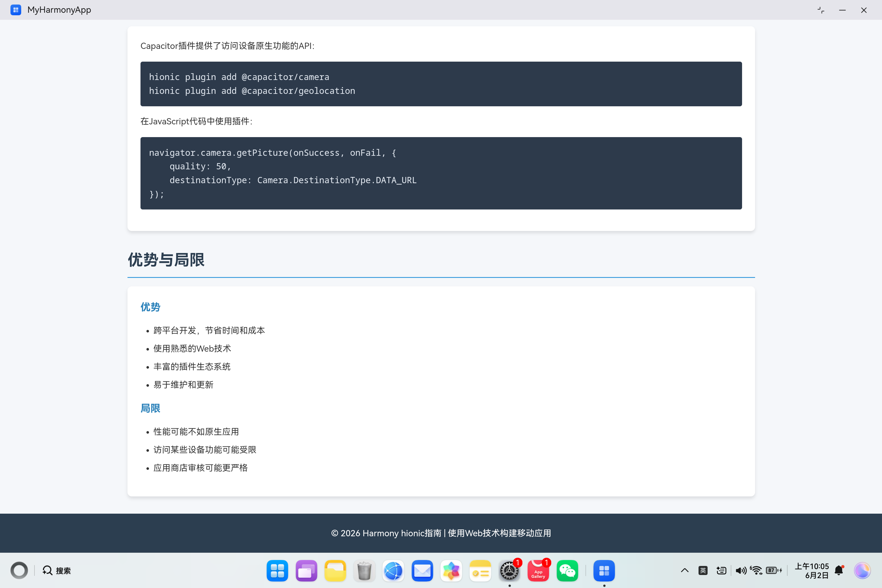Launch AppGallery from the dock
Viewport: 882px width, 588px height.
538,570
